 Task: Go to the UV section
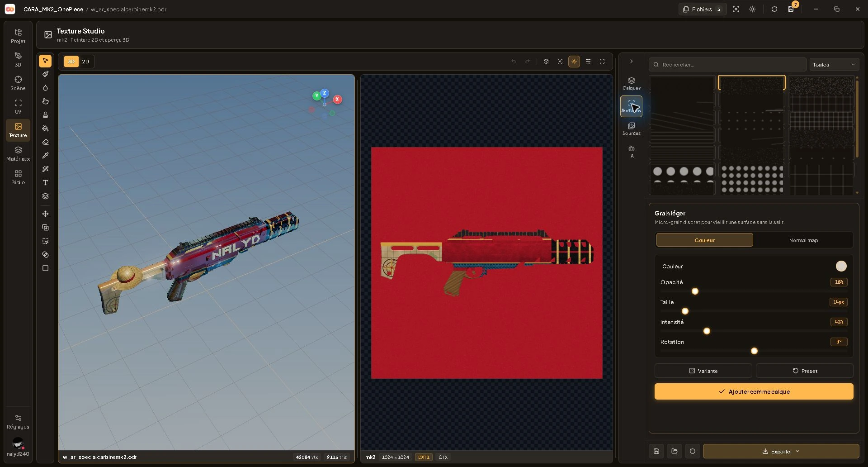coord(18,107)
